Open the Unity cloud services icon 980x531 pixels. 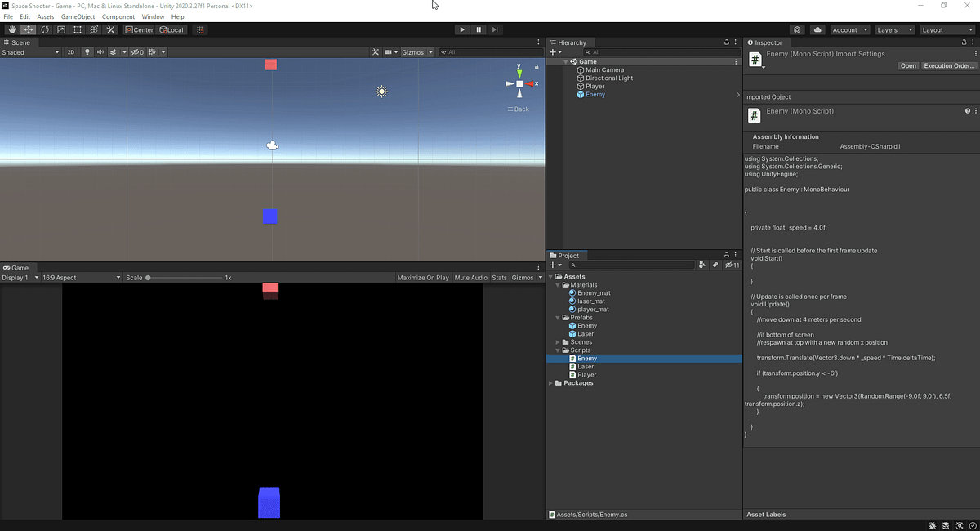(x=817, y=29)
